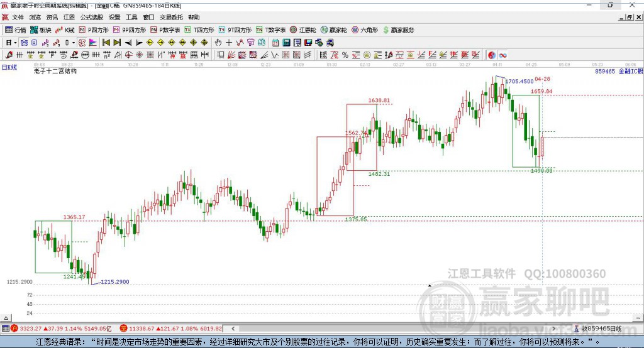
Task: Select the percent % drawing tool
Action: tap(345, 55)
